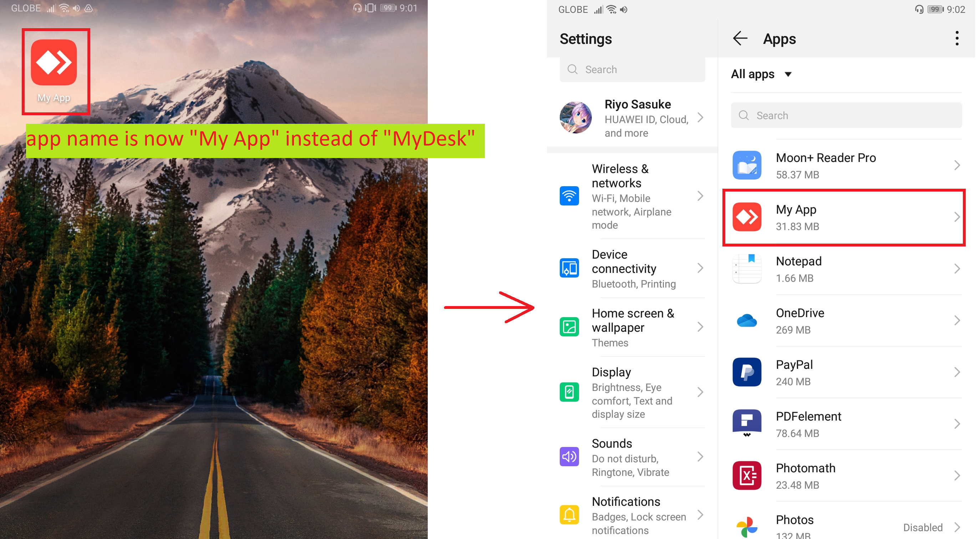This screenshot has height=539, width=980.
Task: Expand the Riyo Sasuke account chevron
Action: tap(700, 117)
